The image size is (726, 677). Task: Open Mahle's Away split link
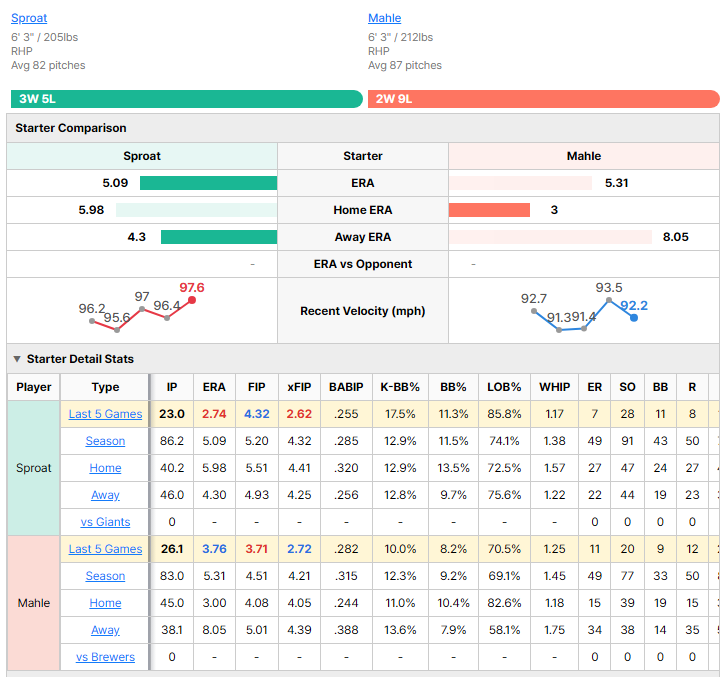(x=105, y=630)
